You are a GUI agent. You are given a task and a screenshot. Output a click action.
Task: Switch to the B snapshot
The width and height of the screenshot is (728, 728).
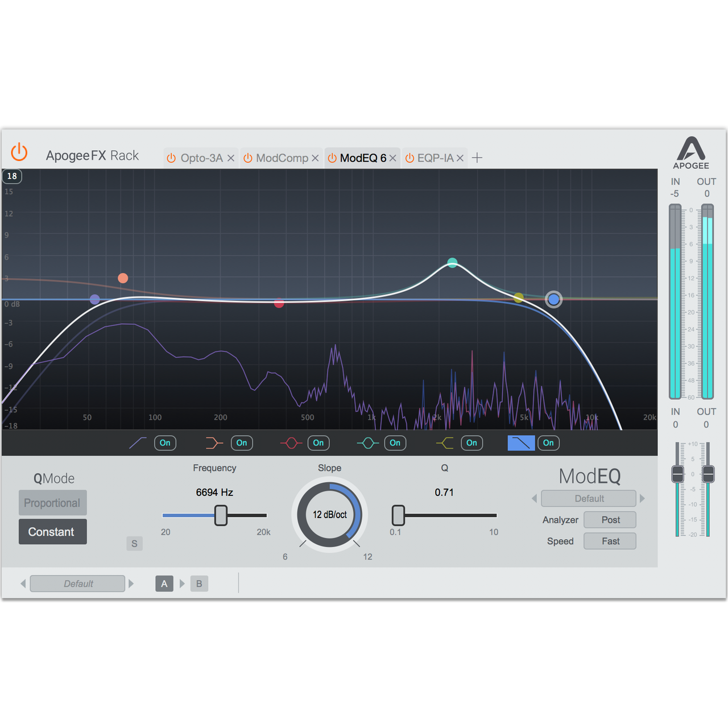pyautogui.click(x=198, y=583)
